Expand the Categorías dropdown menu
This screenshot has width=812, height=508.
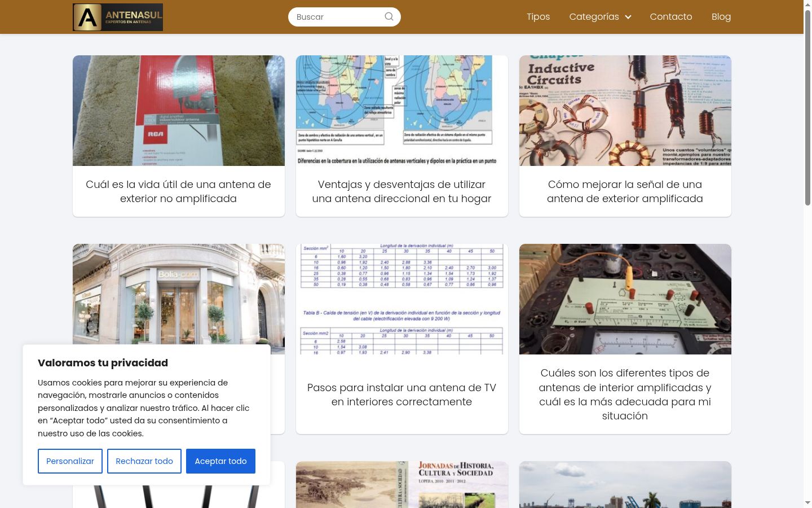(600, 17)
